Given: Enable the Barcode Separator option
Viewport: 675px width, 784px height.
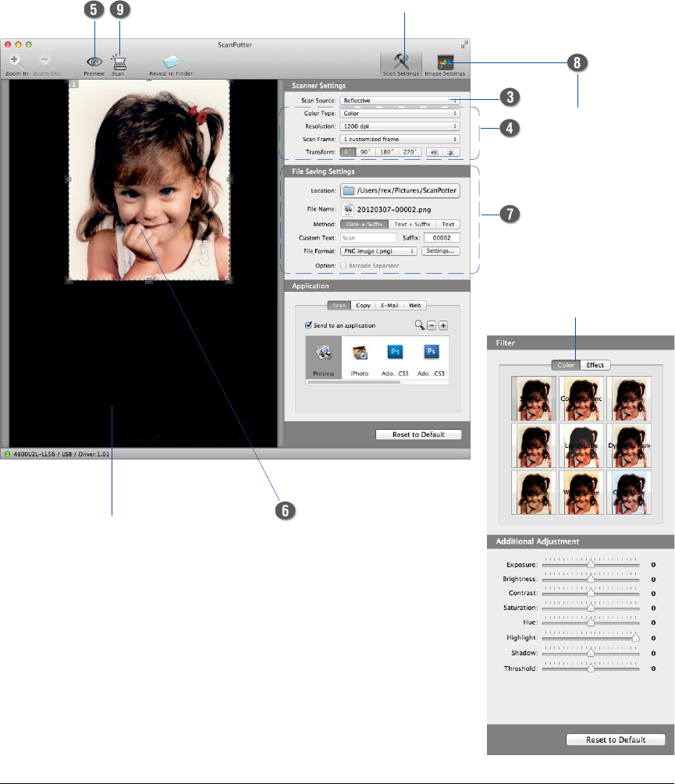Looking at the screenshot, I should 344,265.
